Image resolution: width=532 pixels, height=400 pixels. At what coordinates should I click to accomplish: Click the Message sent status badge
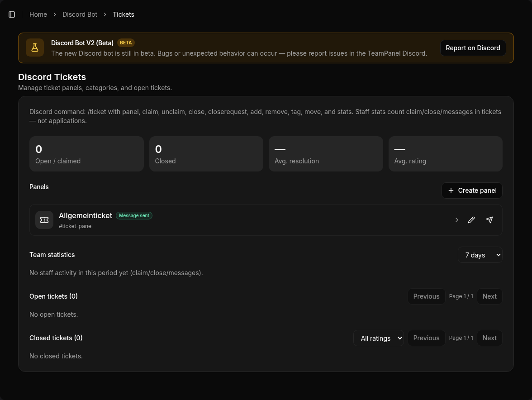(134, 215)
